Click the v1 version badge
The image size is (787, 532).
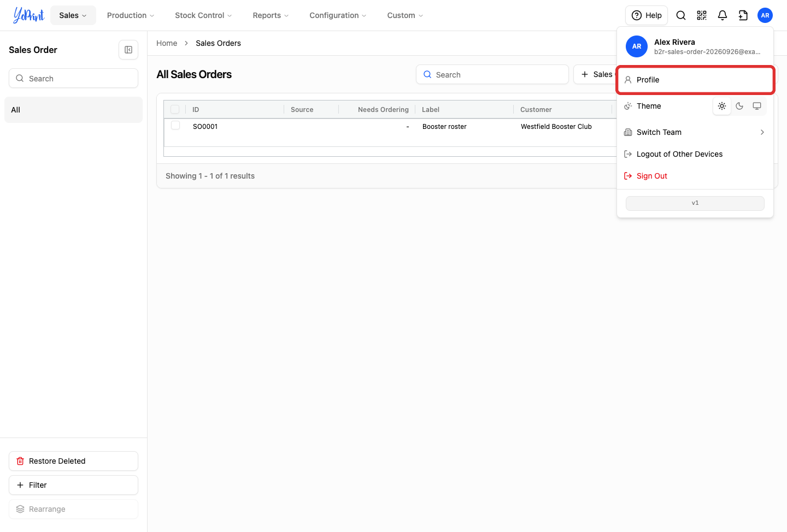click(695, 203)
